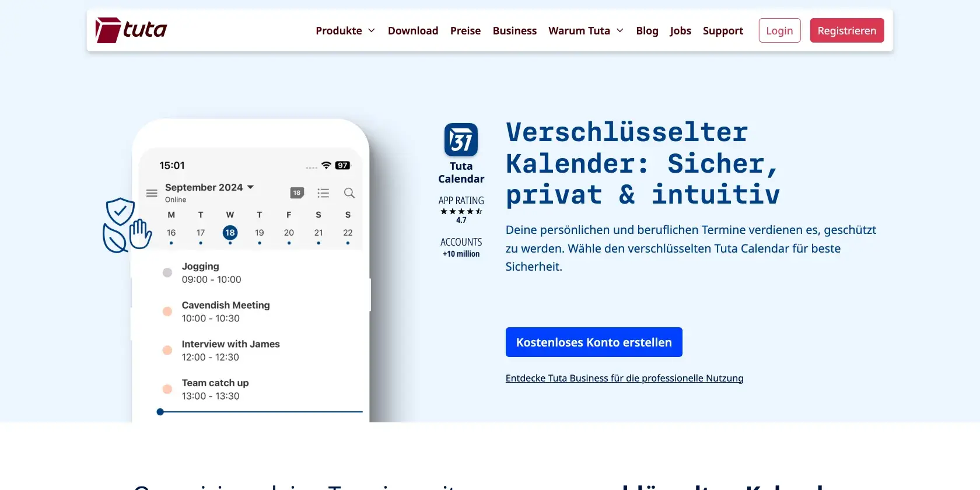The image size is (980, 490).
Task: Select day 19 in the week strip
Action: click(260, 233)
